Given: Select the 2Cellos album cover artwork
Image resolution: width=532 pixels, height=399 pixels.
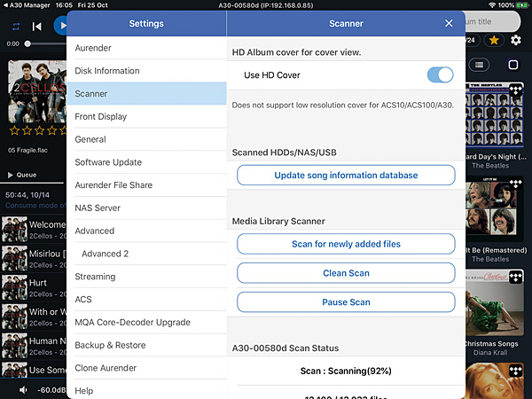Looking at the screenshot, I should click(x=36, y=91).
